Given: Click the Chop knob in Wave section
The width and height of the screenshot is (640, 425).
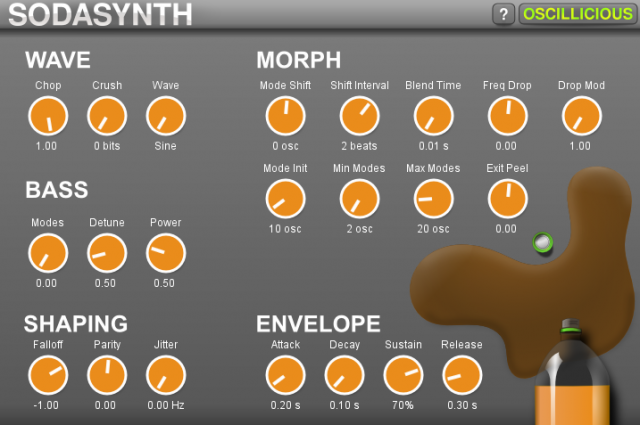Looking at the screenshot, I should [47, 117].
